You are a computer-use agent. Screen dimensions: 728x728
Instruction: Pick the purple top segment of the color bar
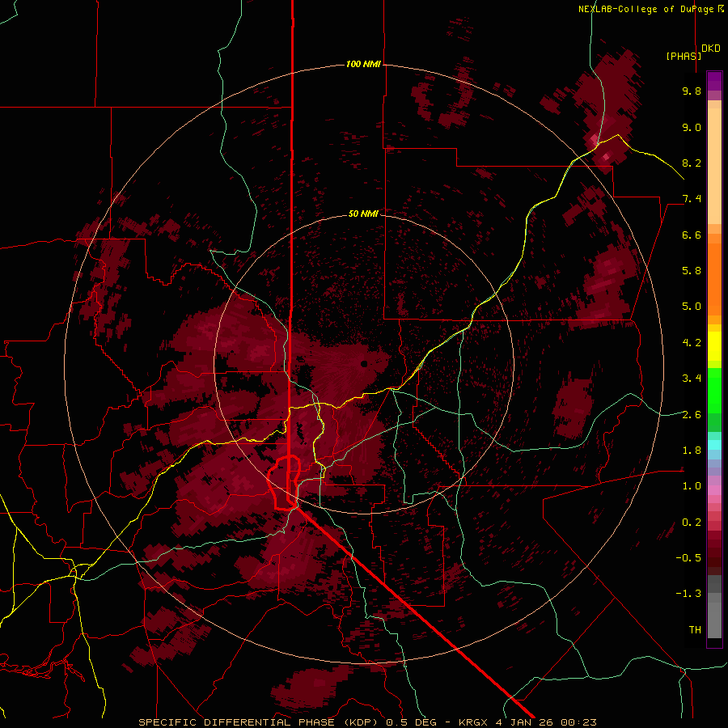pos(714,81)
